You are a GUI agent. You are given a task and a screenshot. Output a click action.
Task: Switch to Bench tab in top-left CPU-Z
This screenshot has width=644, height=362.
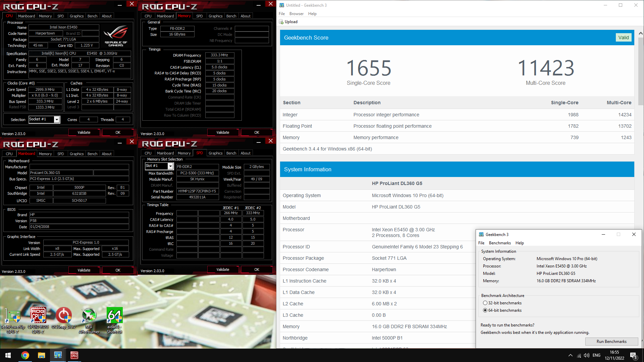pyautogui.click(x=93, y=16)
